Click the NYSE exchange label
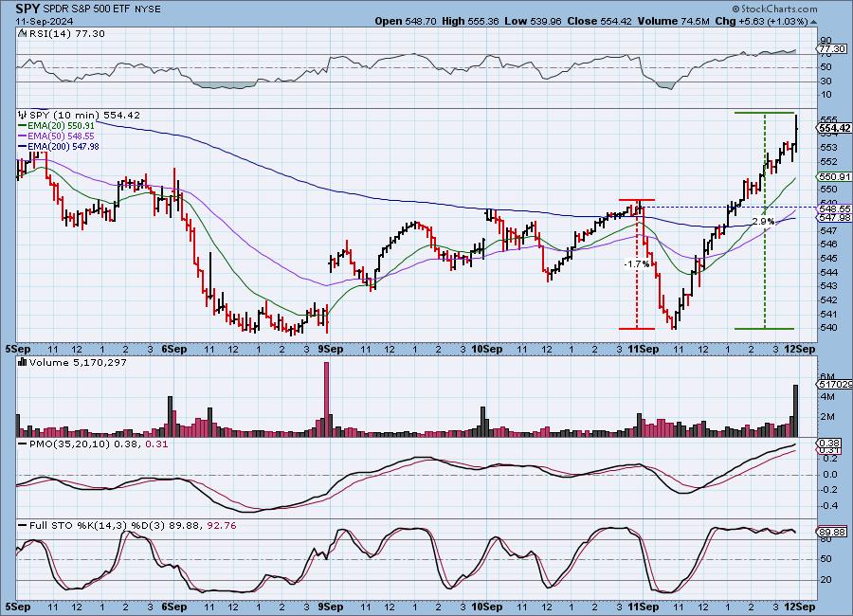This screenshot has width=853, height=616. coord(146,9)
